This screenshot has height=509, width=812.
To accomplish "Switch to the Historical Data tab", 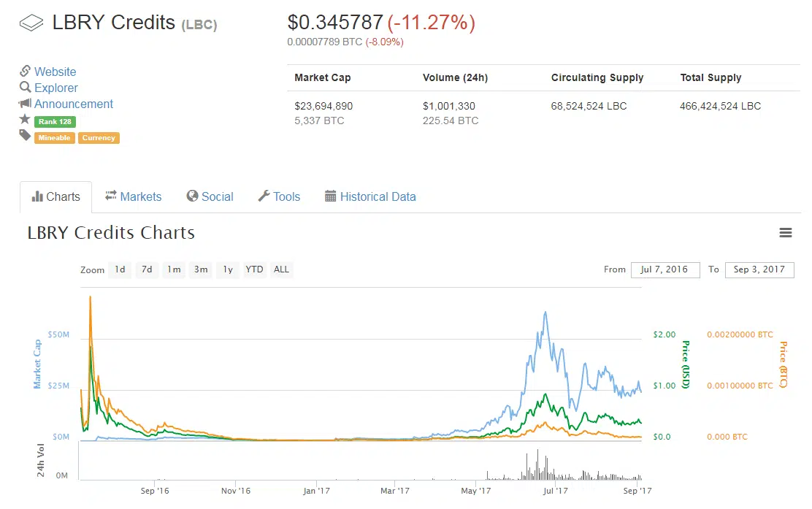I will click(x=370, y=196).
